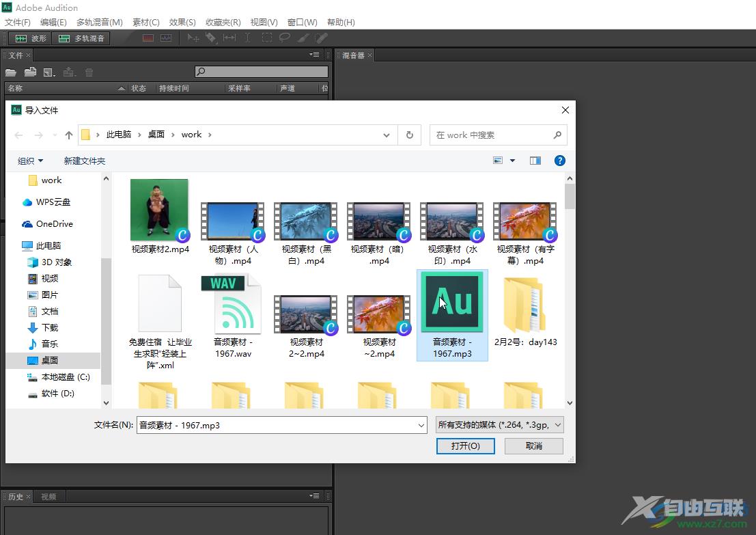Open the 收藏夹(R) menu
The image size is (756, 535).
[x=223, y=22]
